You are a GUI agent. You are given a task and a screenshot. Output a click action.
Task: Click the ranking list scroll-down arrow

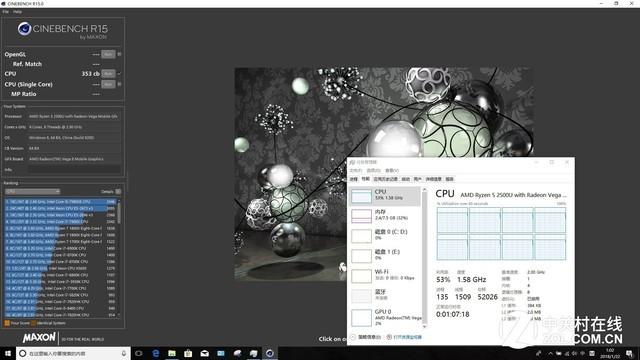point(119,316)
